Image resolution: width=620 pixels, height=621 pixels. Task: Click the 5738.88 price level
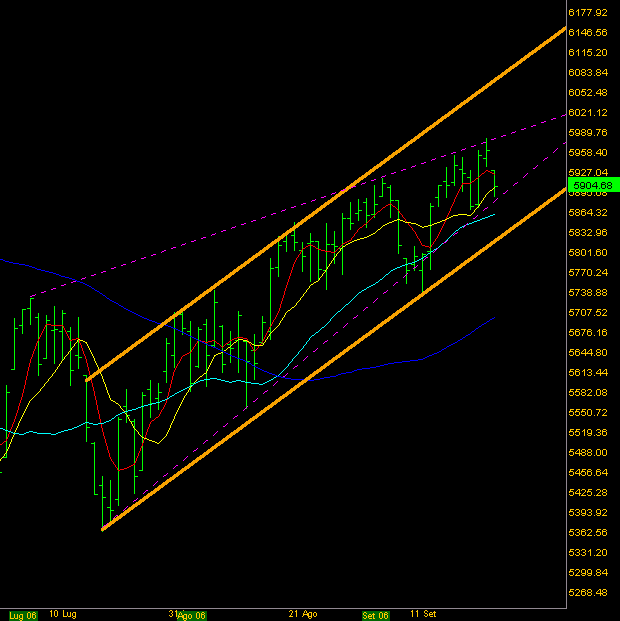point(588,292)
